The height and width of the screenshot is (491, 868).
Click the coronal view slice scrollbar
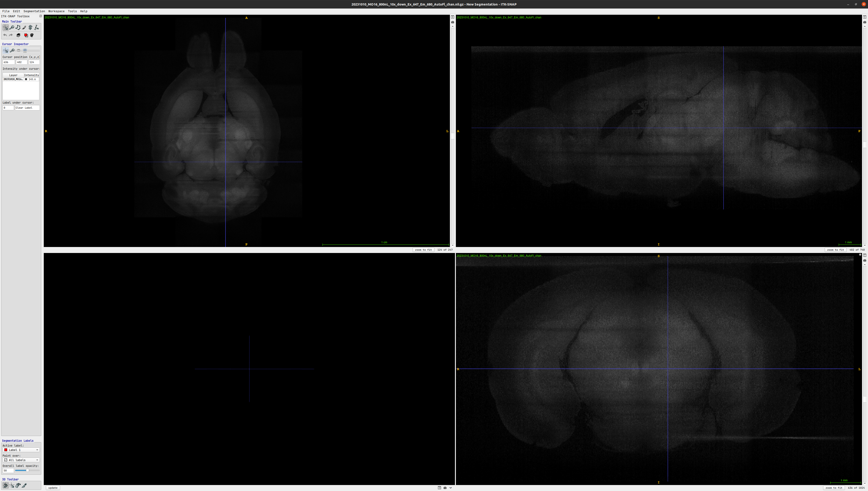(x=865, y=374)
